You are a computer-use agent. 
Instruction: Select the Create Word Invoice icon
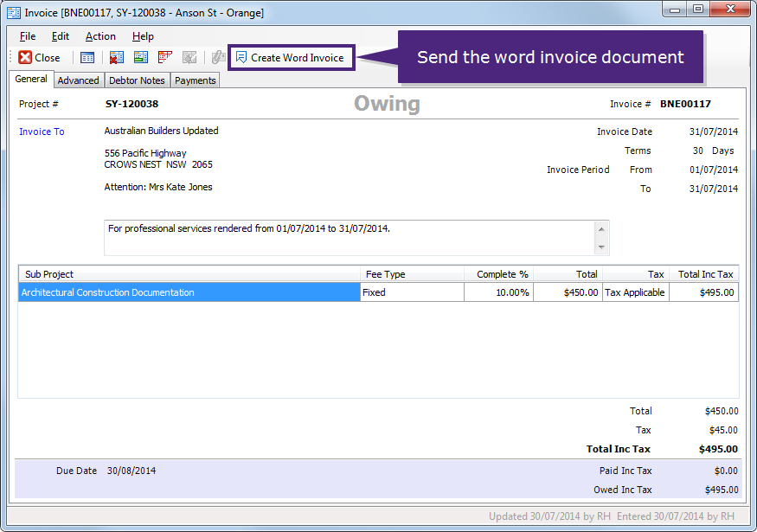click(291, 57)
